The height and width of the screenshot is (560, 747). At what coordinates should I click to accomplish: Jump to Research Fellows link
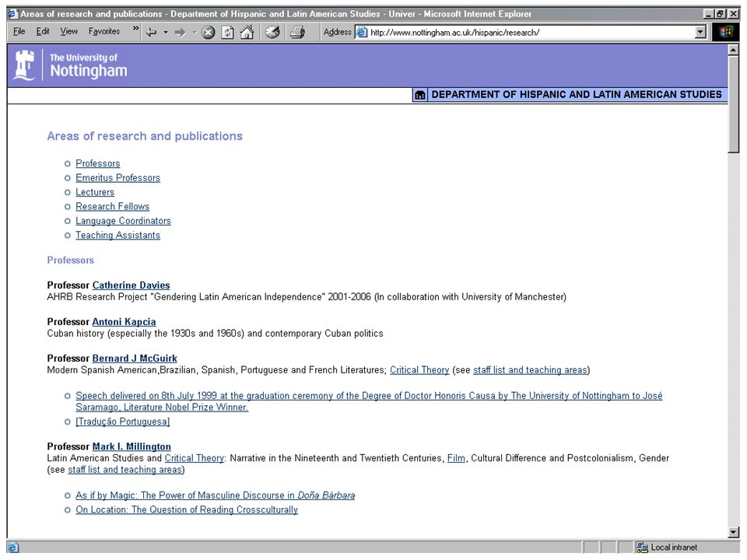point(112,206)
